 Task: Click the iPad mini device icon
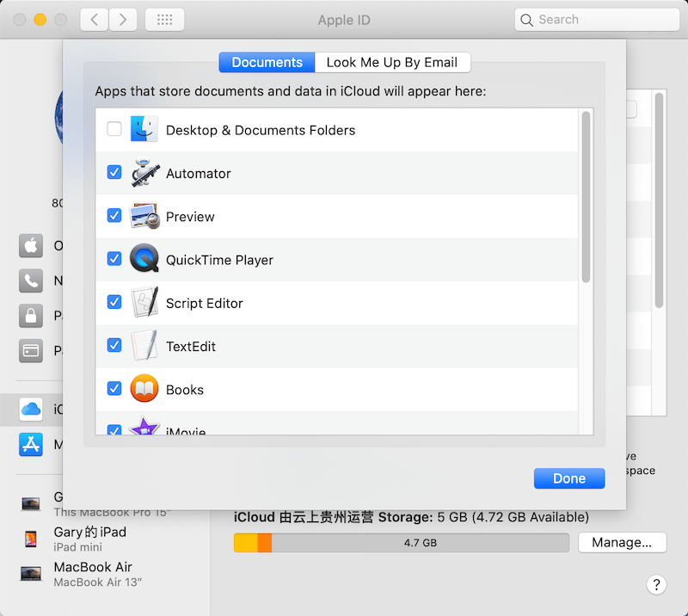pos(31,539)
